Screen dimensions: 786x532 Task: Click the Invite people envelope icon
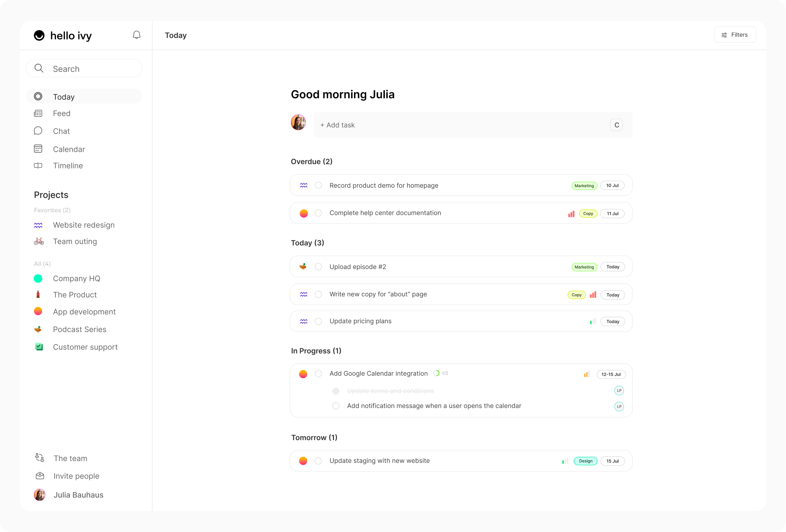pos(40,476)
